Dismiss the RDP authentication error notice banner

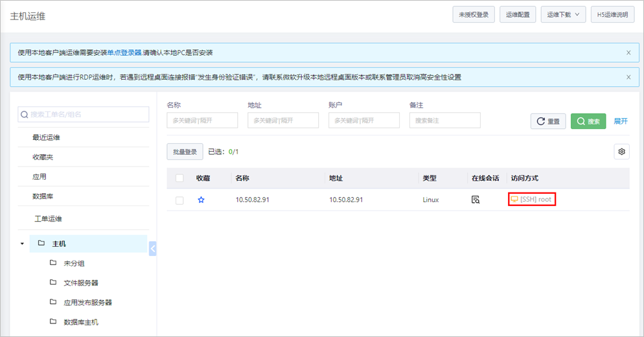(628, 77)
